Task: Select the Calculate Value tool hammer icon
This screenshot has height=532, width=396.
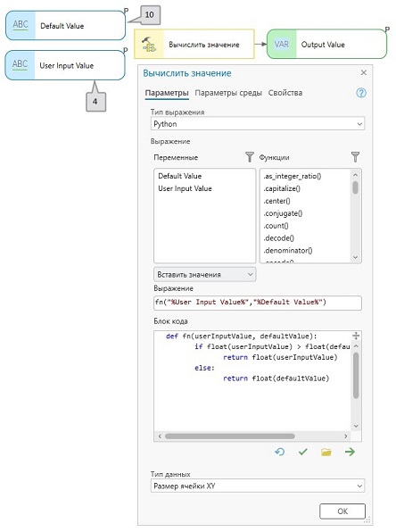Action: tap(149, 45)
